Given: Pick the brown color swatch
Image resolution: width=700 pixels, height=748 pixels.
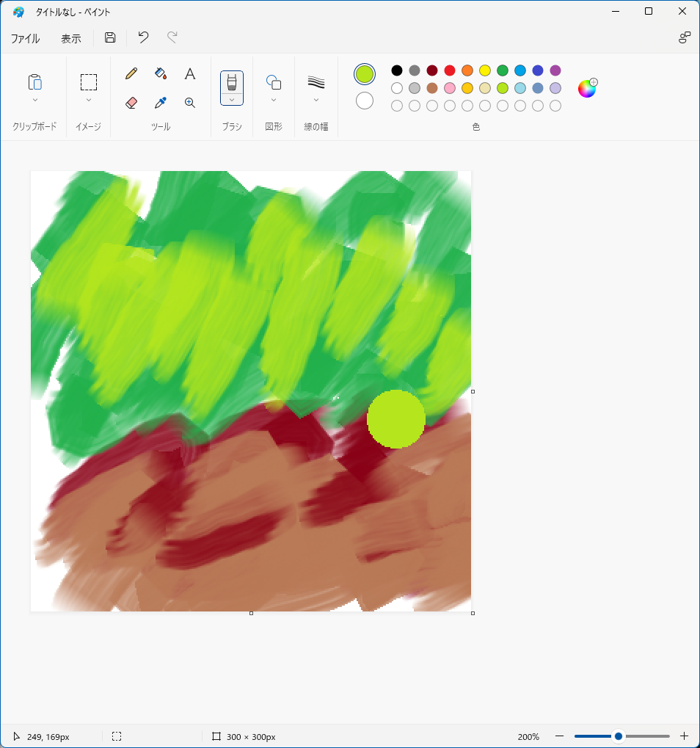Looking at the screenshot, I should (432, 88).
